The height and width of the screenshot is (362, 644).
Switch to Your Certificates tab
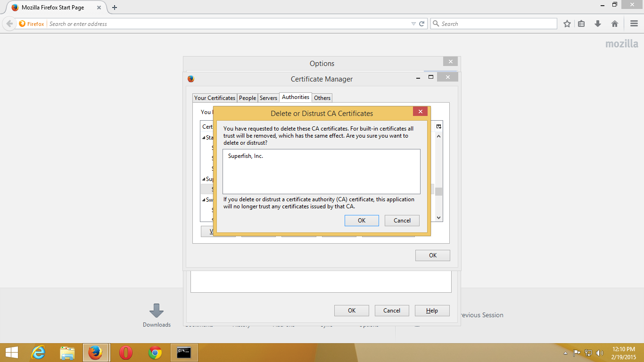(x=215, y=98)
